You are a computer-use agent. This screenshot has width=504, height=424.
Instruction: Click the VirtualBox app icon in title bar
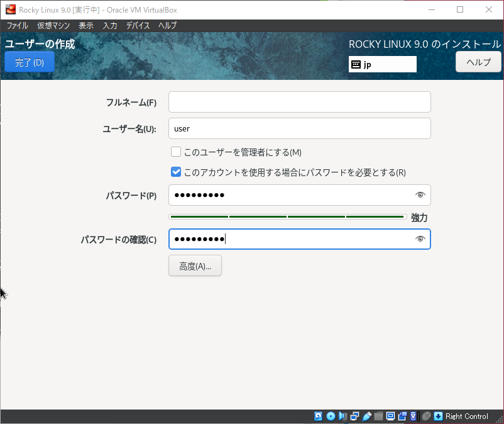tap(10, 9)
